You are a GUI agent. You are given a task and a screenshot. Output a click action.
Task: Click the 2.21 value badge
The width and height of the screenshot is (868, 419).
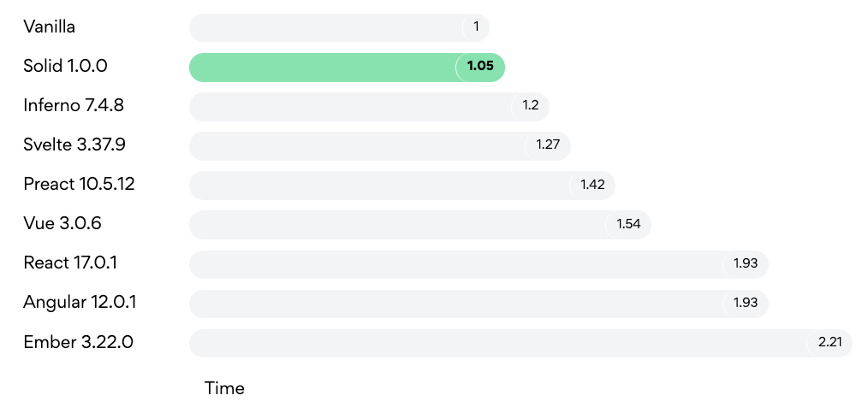829,343
